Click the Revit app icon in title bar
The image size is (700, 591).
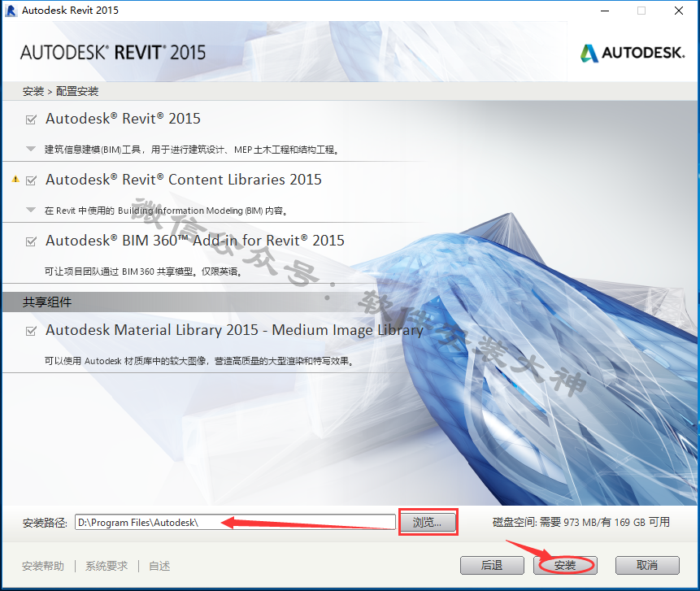coord(11,11)
